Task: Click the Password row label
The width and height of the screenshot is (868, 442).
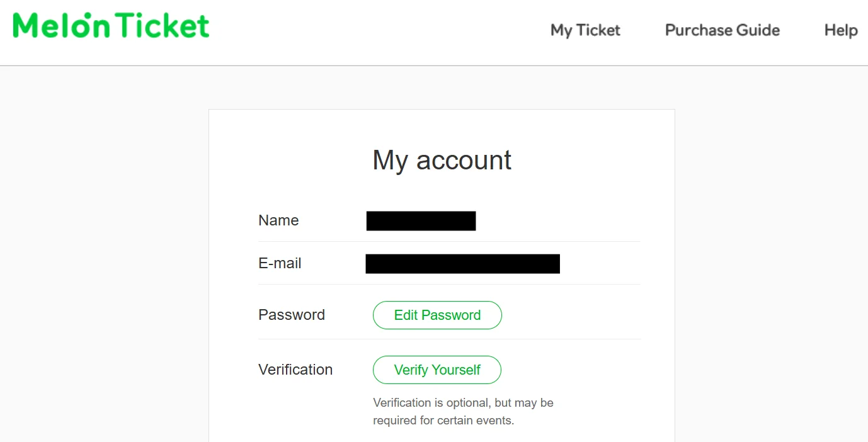Action: tap(292, 315)
